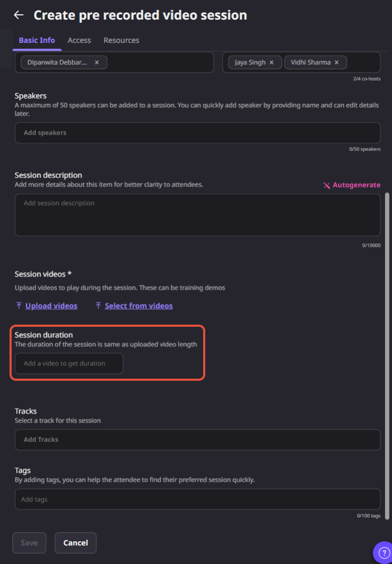Viewport: 392px width, 564px height.
Task: Remove Jaya Singh co-host chip
Action: click(x=271, y=62)
